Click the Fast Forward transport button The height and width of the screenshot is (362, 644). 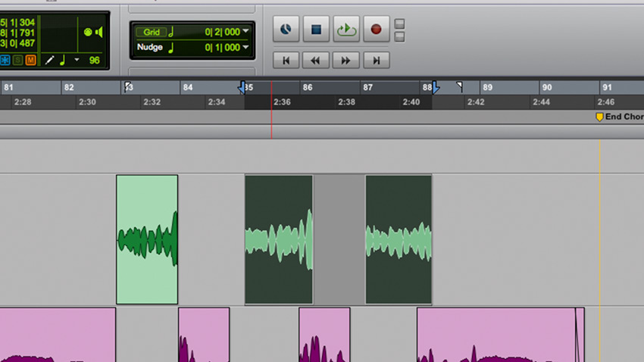(345, 61)
